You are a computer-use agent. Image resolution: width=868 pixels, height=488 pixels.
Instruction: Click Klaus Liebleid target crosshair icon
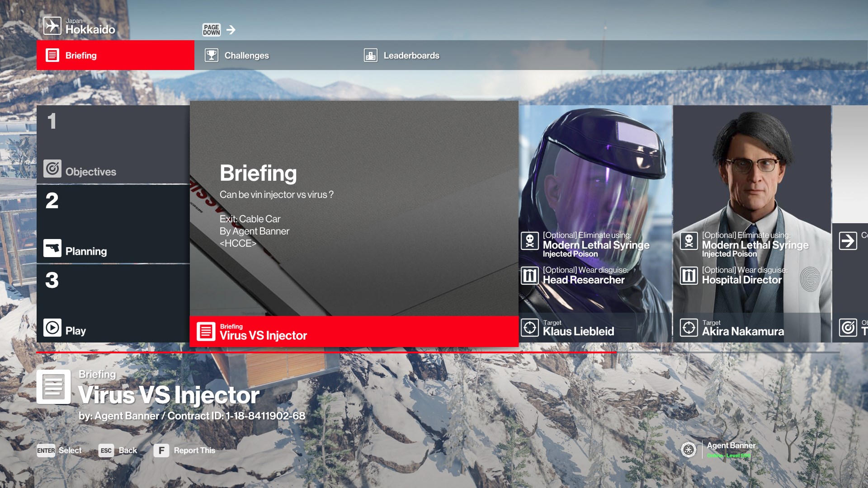tap(530, 328)
